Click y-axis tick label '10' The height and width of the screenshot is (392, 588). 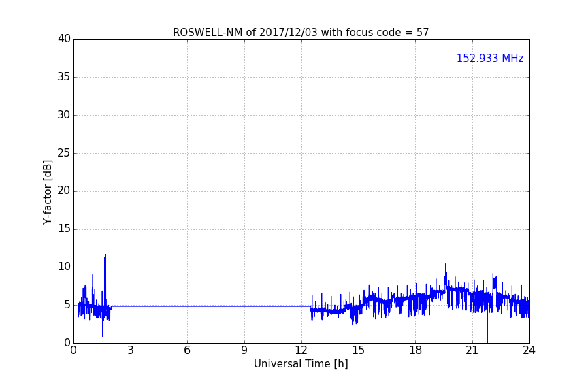(64, 267)
